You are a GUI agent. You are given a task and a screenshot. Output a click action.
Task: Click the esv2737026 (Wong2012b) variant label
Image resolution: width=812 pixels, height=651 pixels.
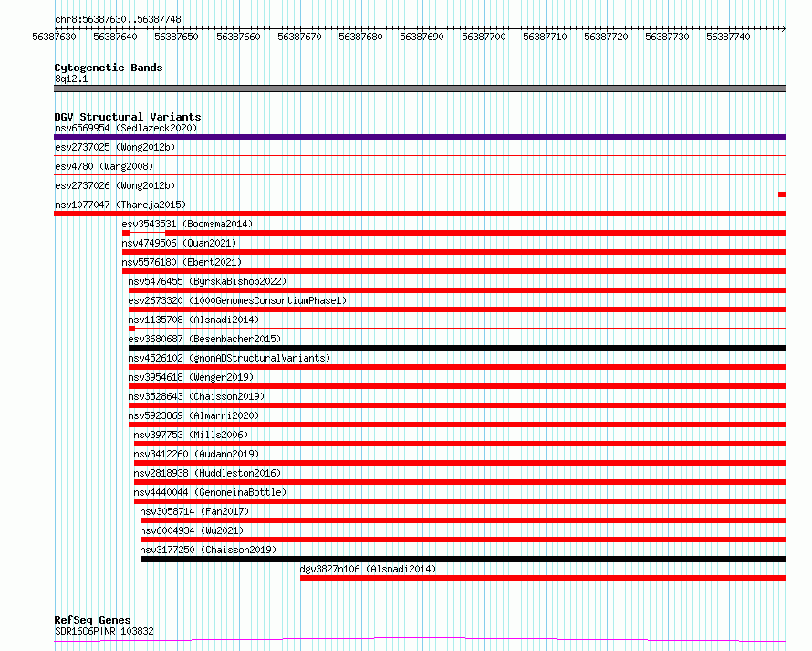tap(115, 185)
